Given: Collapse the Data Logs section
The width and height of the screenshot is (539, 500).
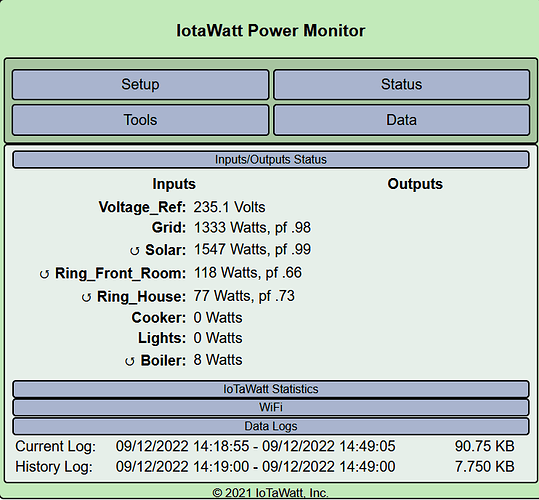Looking at the screenshot, I should [271, 426].
